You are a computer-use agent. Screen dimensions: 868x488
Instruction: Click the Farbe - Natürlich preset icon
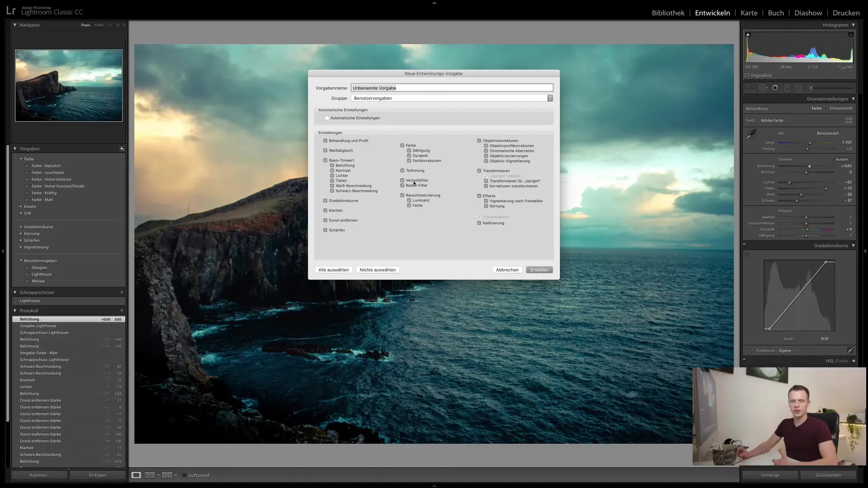(x=27, y=166)
